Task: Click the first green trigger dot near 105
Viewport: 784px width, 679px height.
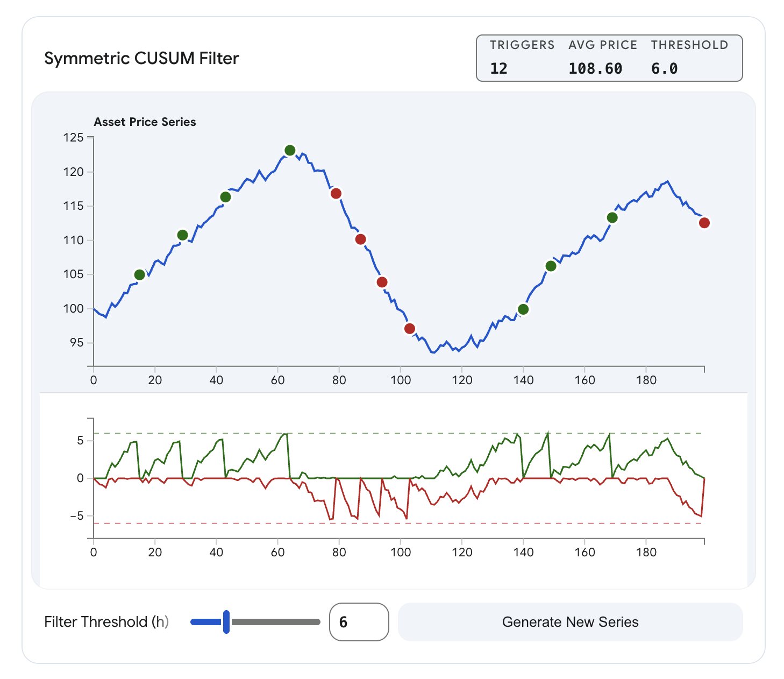Action: pos(140,275)
